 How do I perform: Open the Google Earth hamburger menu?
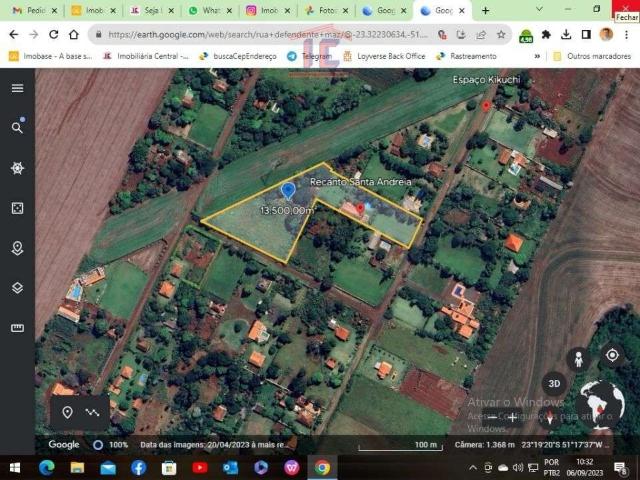coord(17,88)
